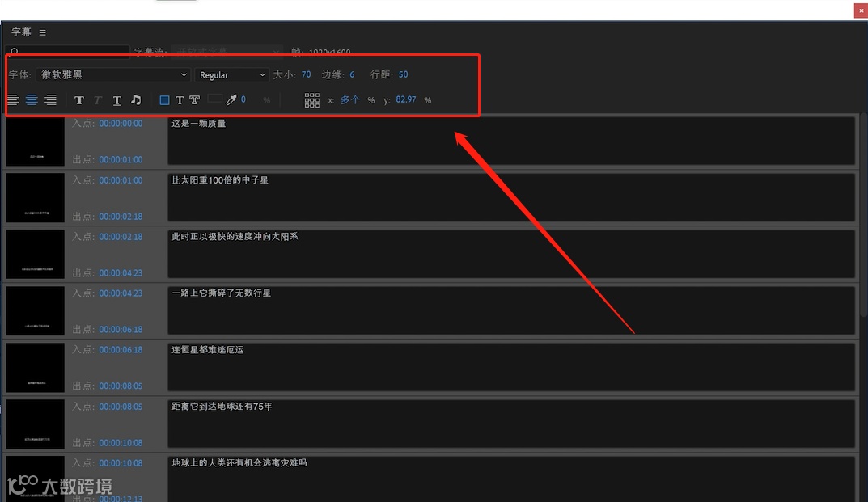Edit in point 00:00:02:18 of third caption
868x502 pixels.
point(121,237)
